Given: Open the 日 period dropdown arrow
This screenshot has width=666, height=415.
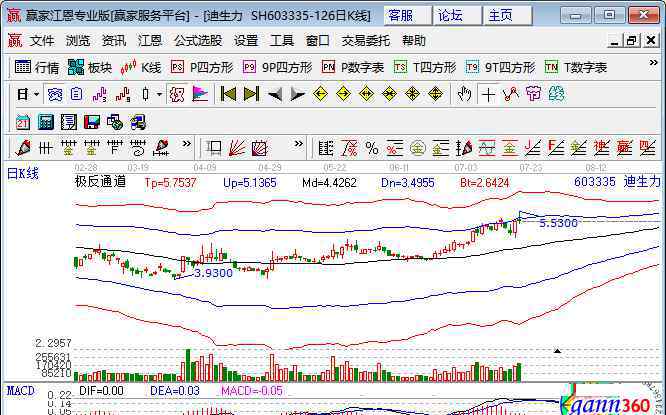Looking at the screenshot, I should coord(37,94).
